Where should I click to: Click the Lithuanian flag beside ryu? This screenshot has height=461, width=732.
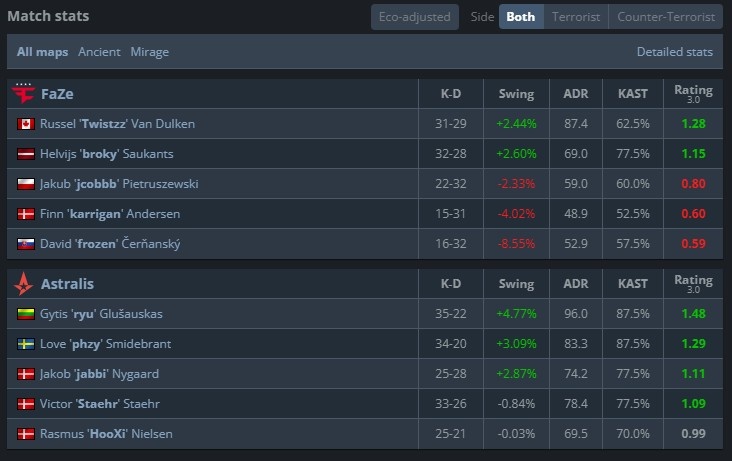tap(26, 314)
